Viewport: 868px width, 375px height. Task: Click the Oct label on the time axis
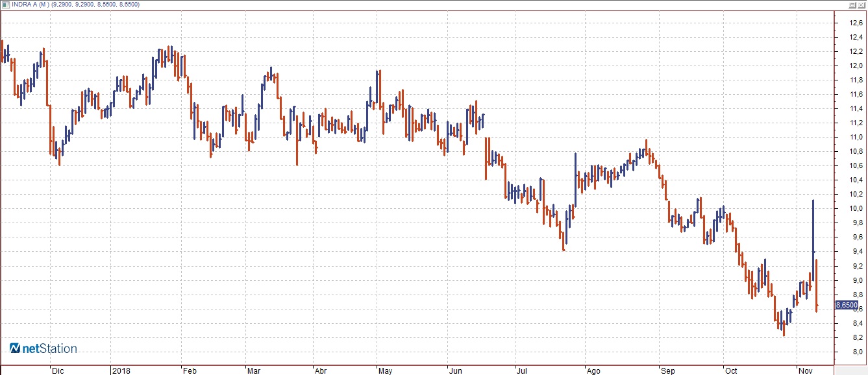(x=732, y=371)
